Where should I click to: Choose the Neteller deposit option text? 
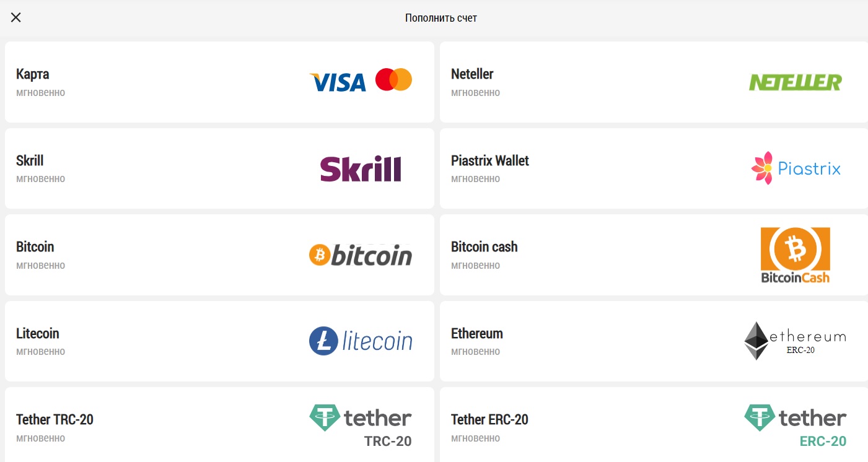(472, 74)
